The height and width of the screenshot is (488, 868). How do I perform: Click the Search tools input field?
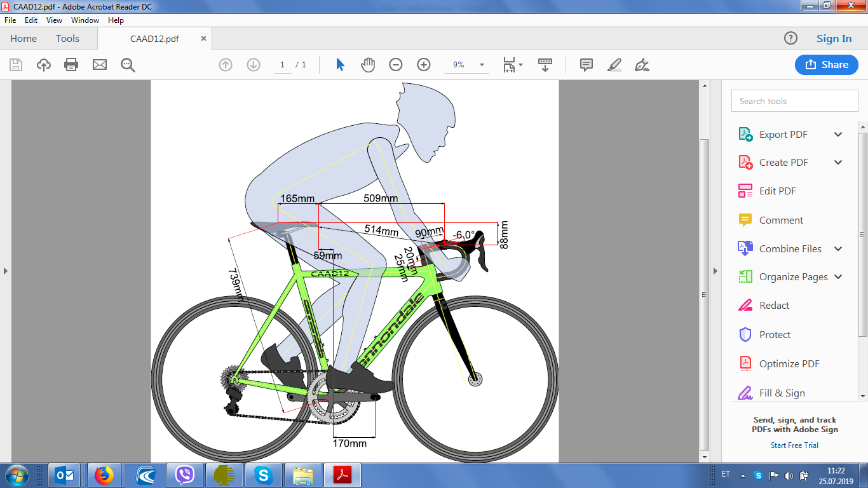[794, 101]
